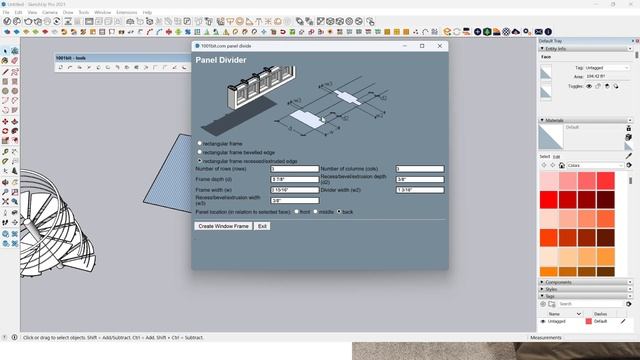The image size is (640, 360).
Task: Open the Extensions menu
Action: (x=127, y=13)
